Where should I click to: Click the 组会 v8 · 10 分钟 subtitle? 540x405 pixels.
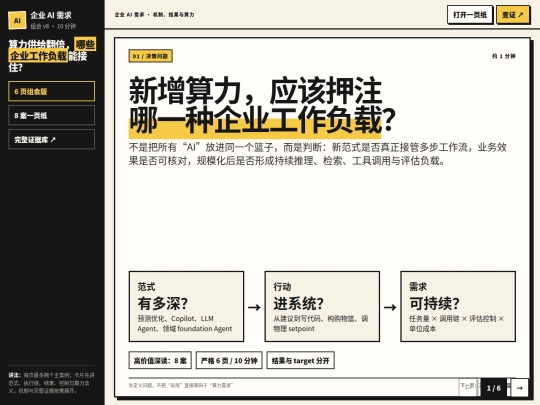pyautogui.click(x=53, y=26)
